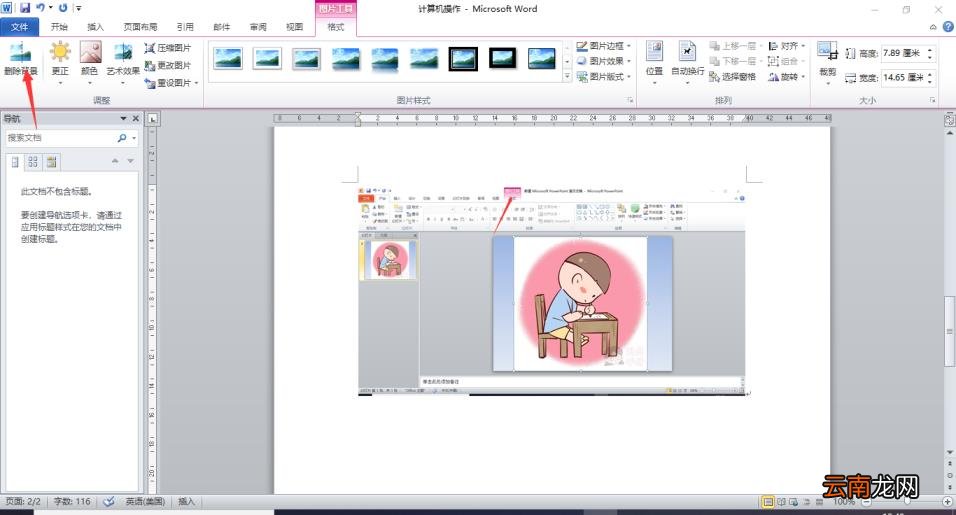Open the 图片边框 picture border dropdown

click(604, 46)
